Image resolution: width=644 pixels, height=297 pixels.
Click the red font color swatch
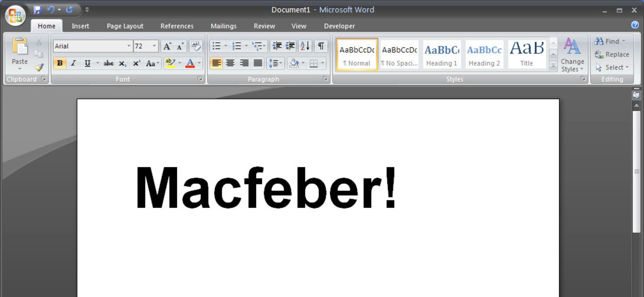190,63
